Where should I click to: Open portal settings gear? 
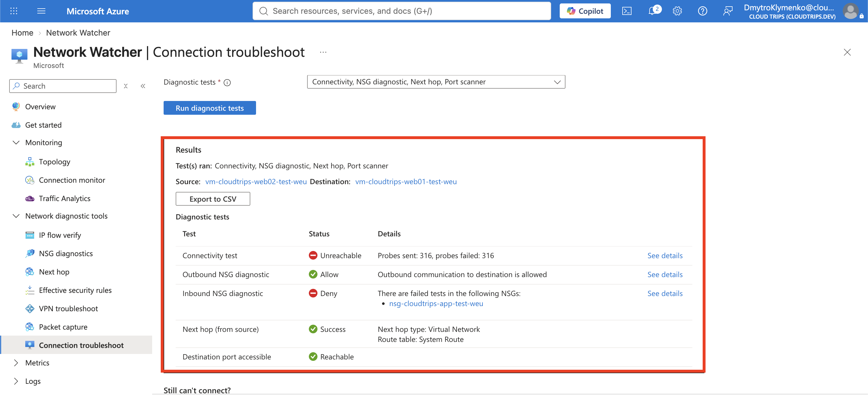[x=677, y=11]
